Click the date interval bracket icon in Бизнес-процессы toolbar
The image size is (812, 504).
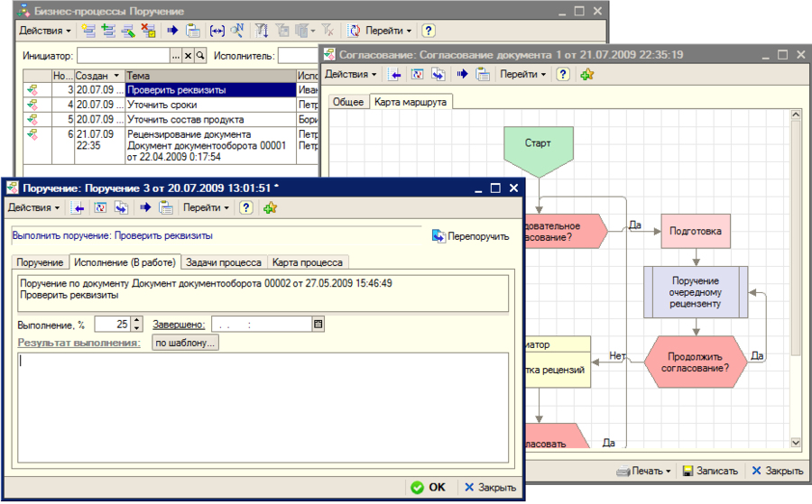point(217,31)
